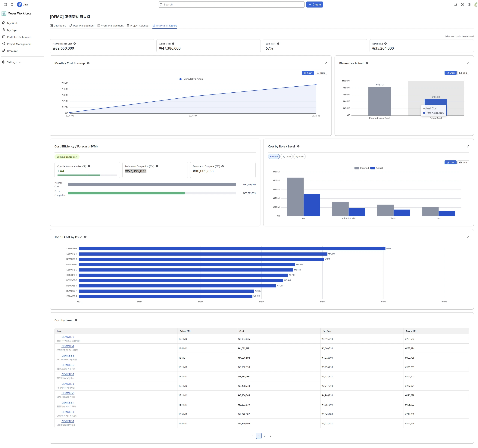
Task: Expand the Cost by Role / Level panel
Action: click(468, 146)
